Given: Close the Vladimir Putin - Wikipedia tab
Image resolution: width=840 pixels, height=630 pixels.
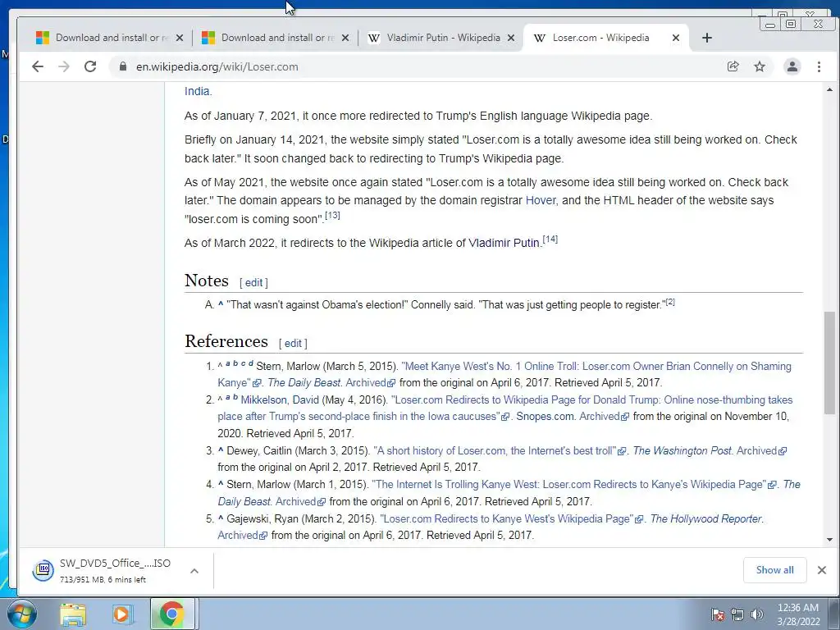Looking at the screenshot, I should (510, 38).
